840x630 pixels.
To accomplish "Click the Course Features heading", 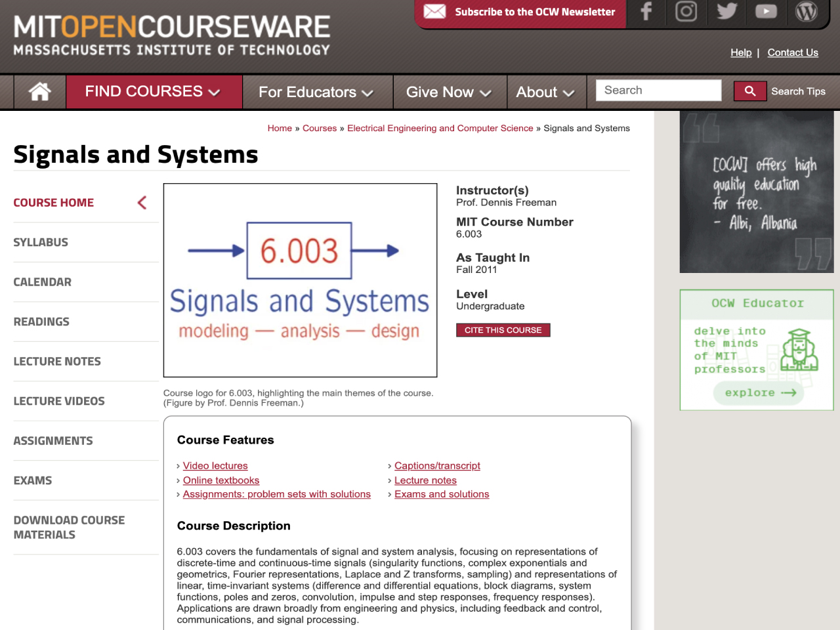I will point(226,440).
